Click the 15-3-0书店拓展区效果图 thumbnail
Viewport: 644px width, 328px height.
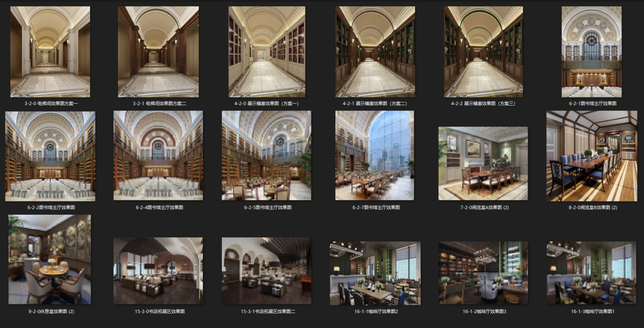click(158, 271)
